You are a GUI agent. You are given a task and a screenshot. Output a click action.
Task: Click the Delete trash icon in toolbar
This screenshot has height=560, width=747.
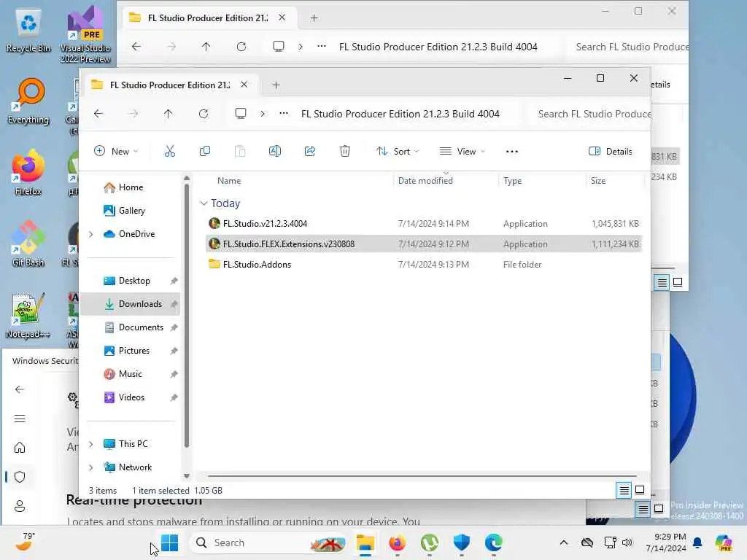345,152
